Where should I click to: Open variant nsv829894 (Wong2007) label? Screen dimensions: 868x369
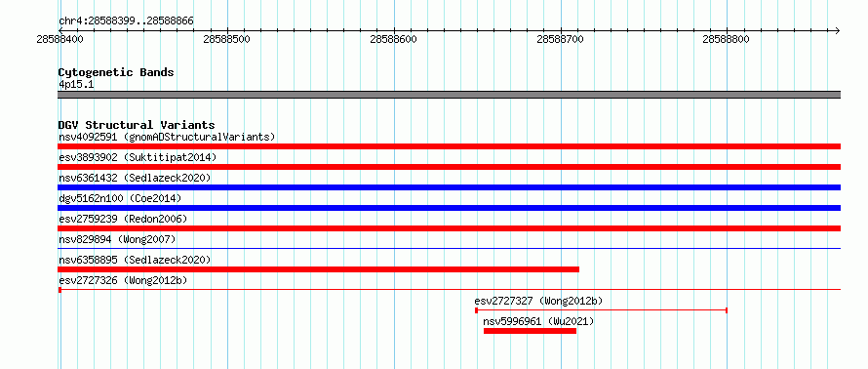pos(117,239)
